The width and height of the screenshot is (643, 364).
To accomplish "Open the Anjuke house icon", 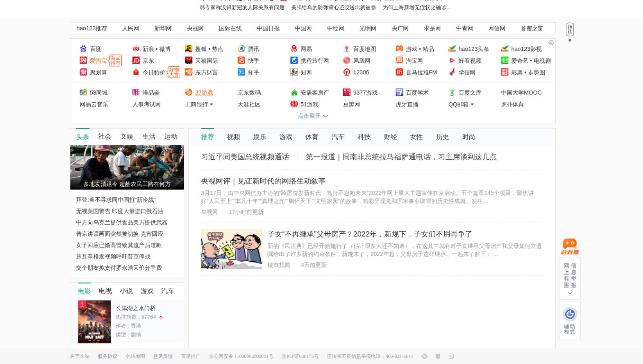I will pyautogui.click(x=294, y=92).
